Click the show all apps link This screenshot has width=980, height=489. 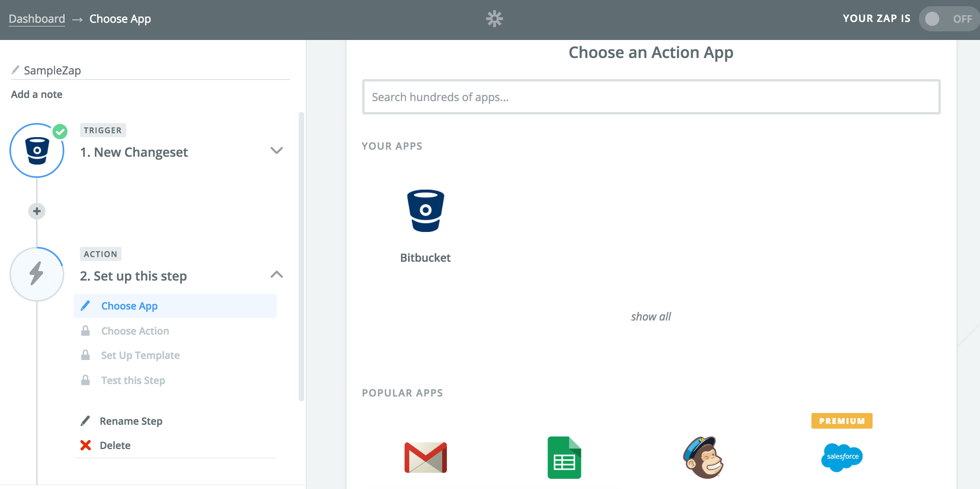pyautogui.click(x=651, y=317)
